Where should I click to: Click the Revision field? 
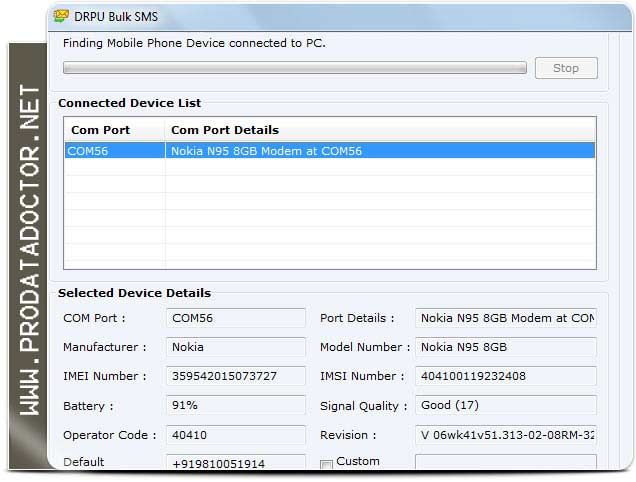[x=506, y=435]
